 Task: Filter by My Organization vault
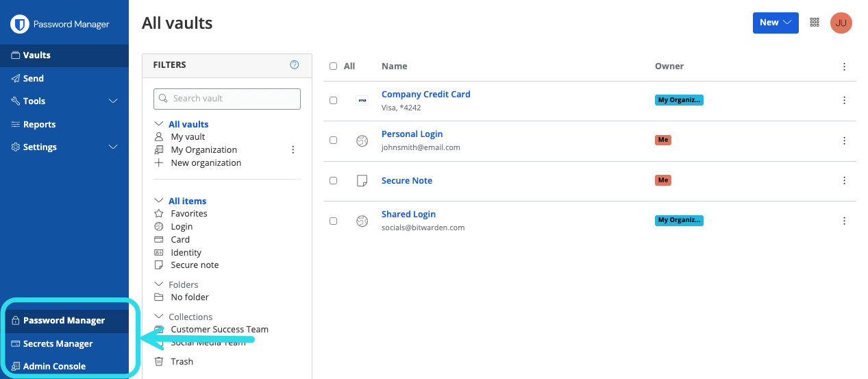(x=203, y=150)
